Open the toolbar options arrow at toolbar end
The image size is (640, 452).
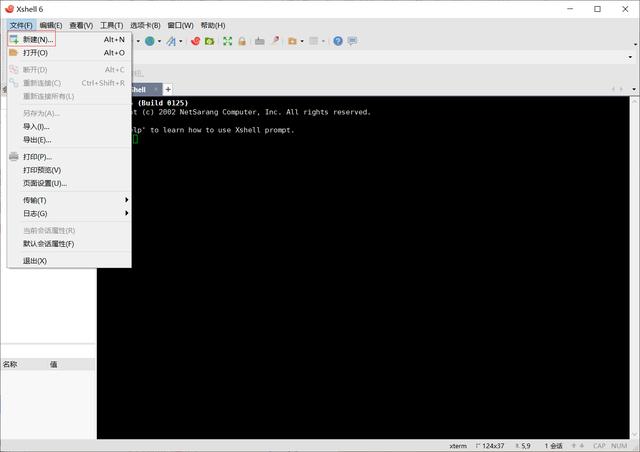click(x=635, y=44)
